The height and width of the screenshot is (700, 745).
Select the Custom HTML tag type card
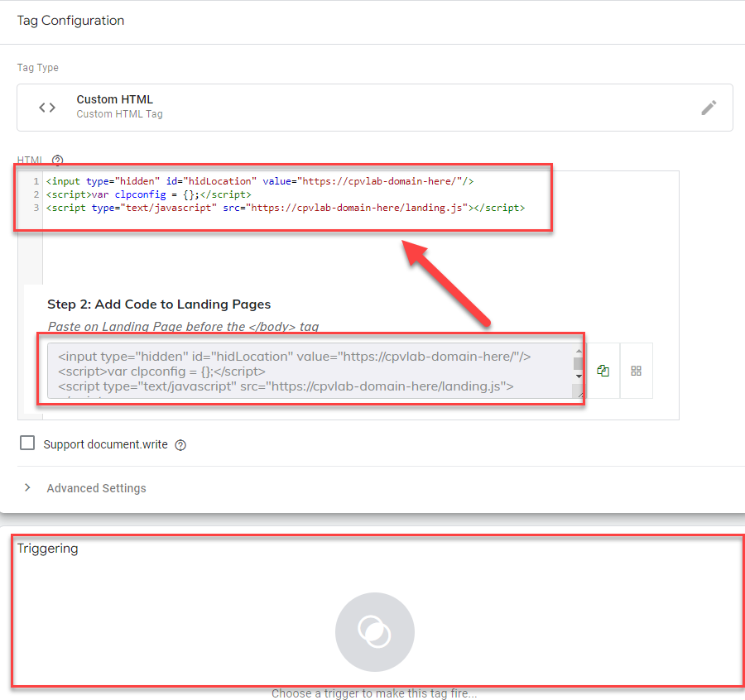point(374,108)
